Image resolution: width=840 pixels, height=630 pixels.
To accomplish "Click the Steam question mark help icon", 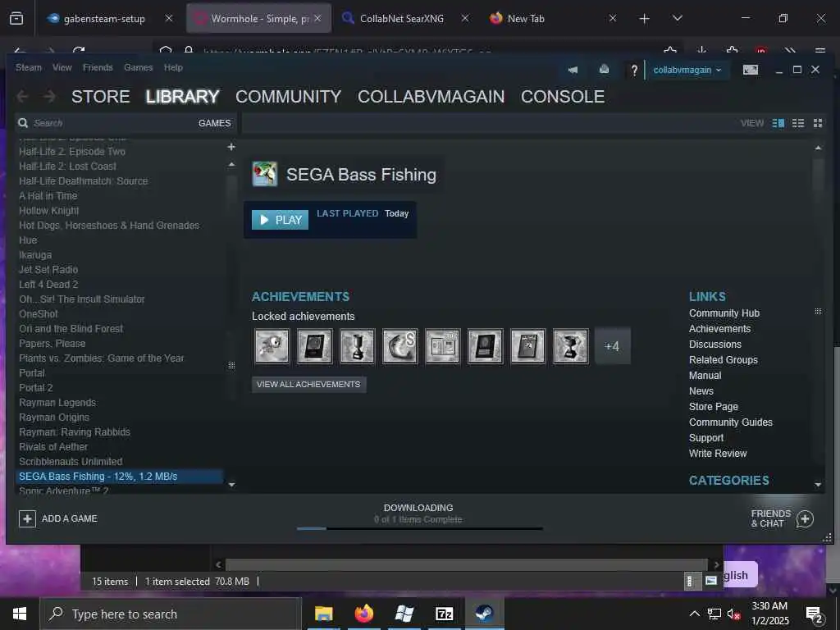I will tap(634, 71).
